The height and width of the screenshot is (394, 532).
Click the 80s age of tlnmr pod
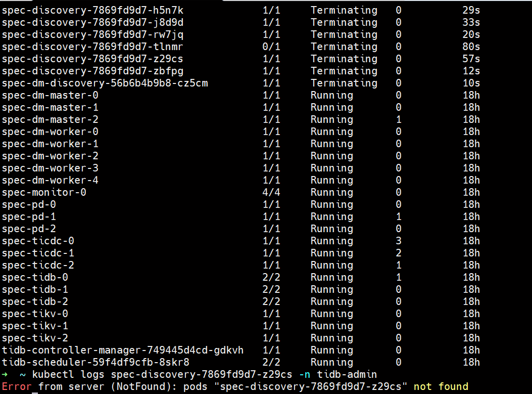tap(471, 47)
